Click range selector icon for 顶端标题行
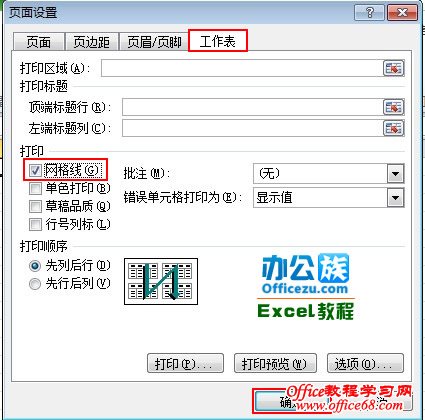425x420 pixels. tap(393, 107)
